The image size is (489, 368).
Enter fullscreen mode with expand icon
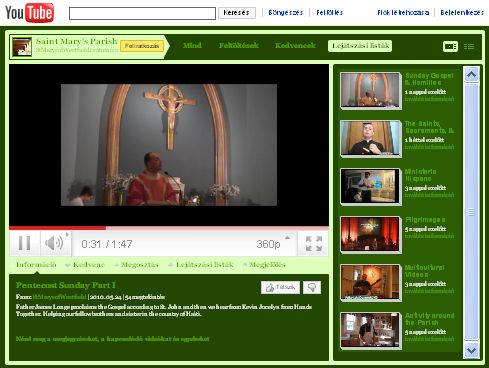click(x=313, y=244)
